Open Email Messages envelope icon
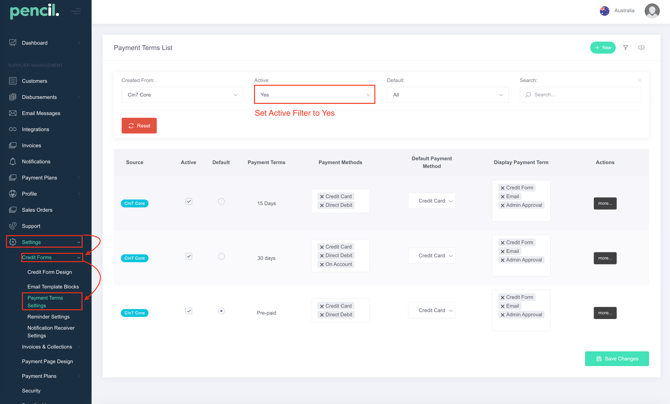 click(x=13, y=113)
